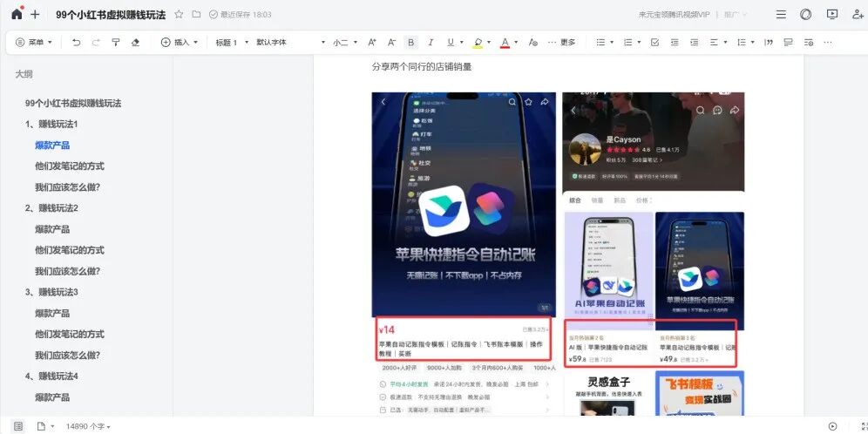Increase font size
The height and width of the screenshot is (434, 868).
372,42
